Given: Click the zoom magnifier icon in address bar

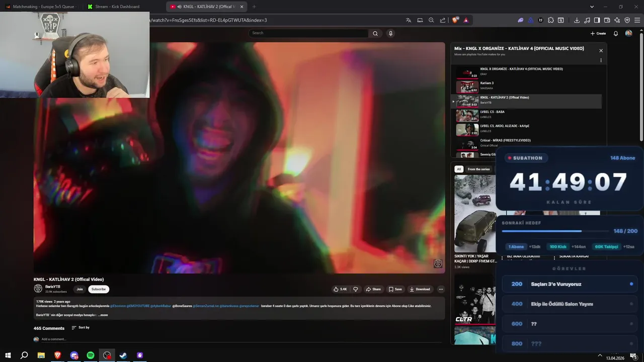Looking at the screenshot, I should (x=431, y=20).
